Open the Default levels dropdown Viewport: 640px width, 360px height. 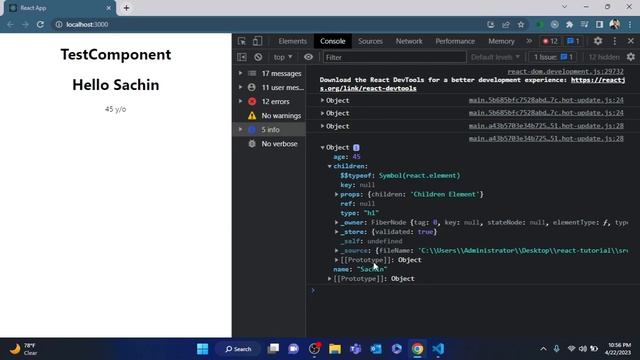(x=495, y=57)
